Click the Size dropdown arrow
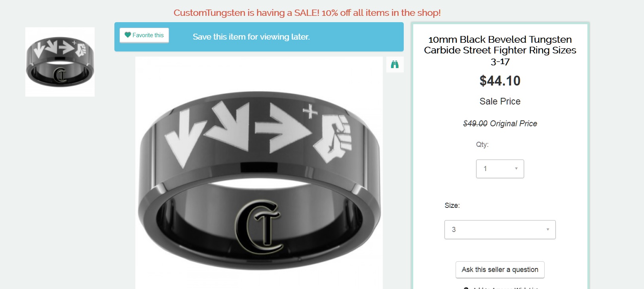This screenshot has height=289, width=644. click(x=548, y=230)
